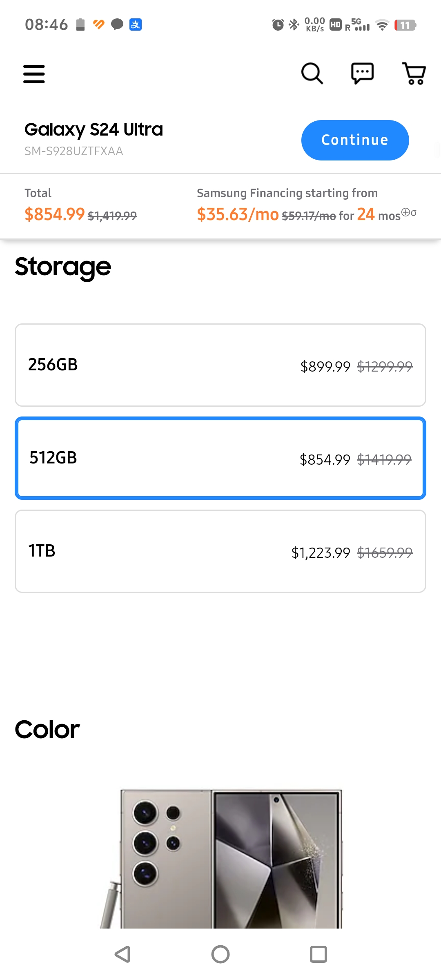441x980 pixels.
Task: Open the hamburger navigation menu
Action: (x=34, y=74)
